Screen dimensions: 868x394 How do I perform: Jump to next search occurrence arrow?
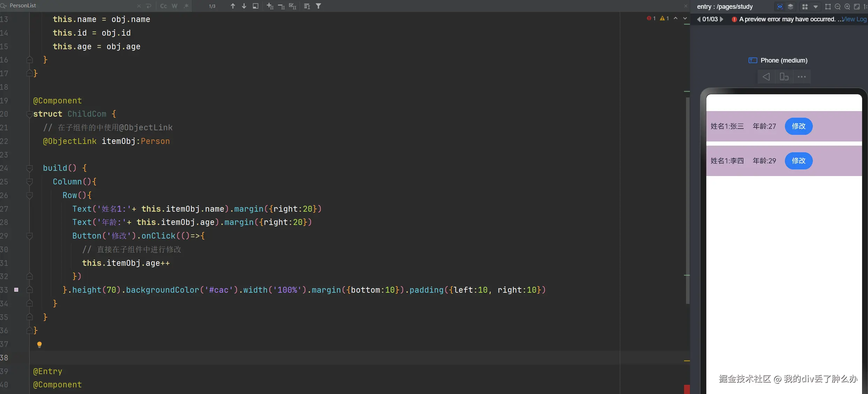point(244,6)
